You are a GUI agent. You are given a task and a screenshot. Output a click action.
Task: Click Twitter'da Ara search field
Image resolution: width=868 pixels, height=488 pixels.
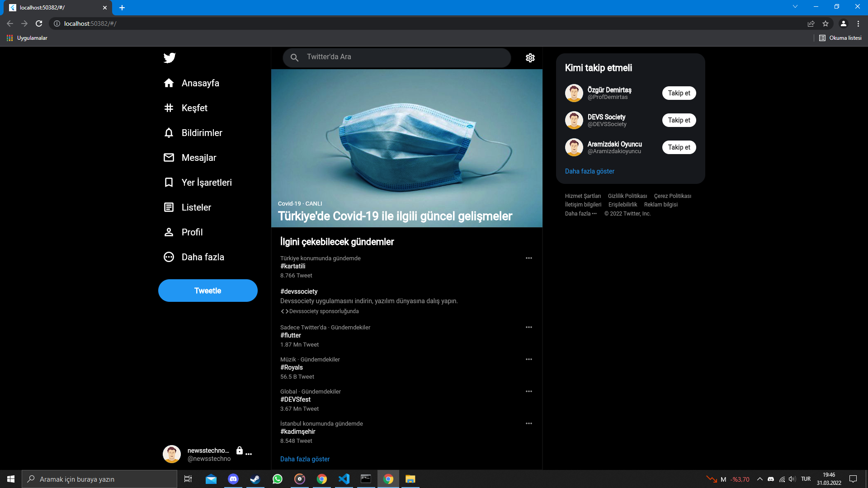click(x=397, y=58)
